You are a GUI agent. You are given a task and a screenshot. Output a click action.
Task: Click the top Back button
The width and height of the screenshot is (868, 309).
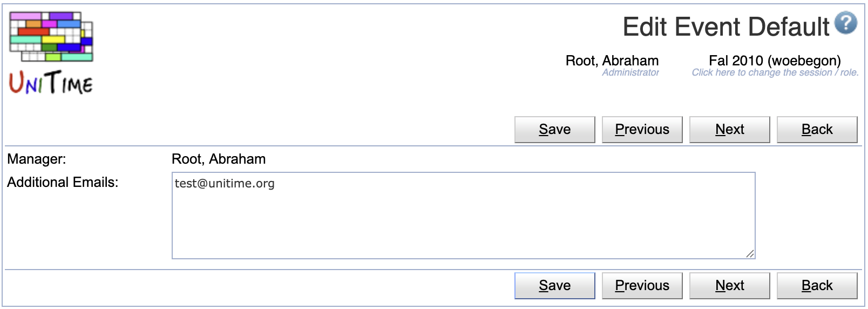(x=817, y=130)
